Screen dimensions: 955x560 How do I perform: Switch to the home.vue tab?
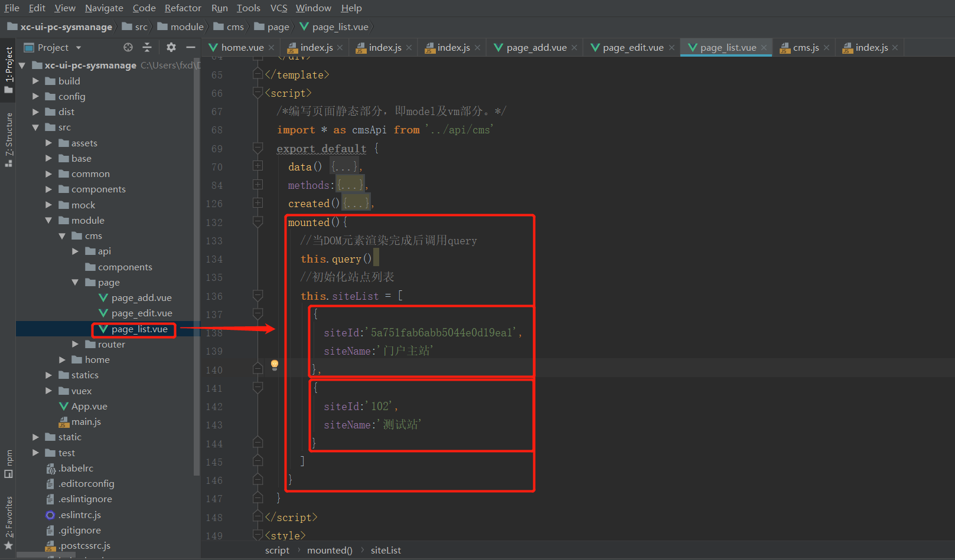[242, 47]
